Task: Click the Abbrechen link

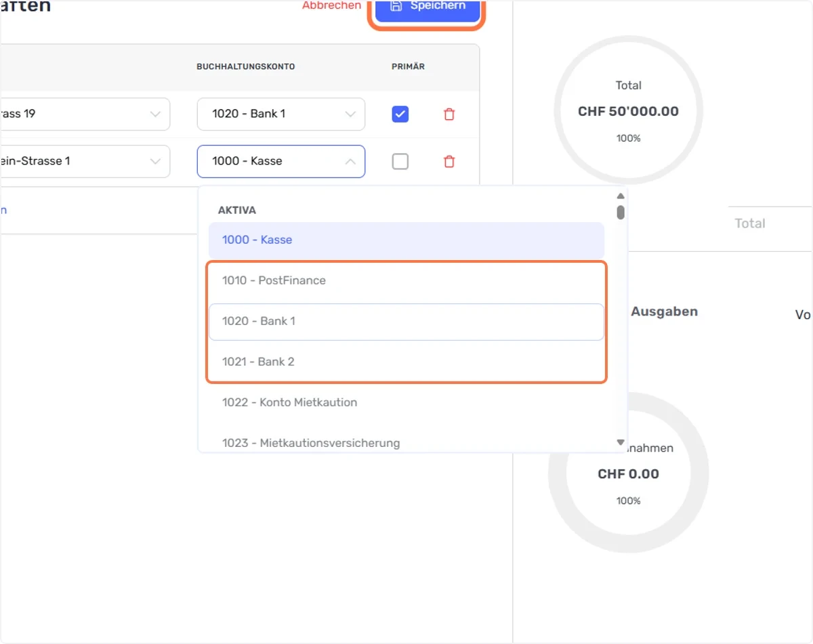Action: [331, 5]
